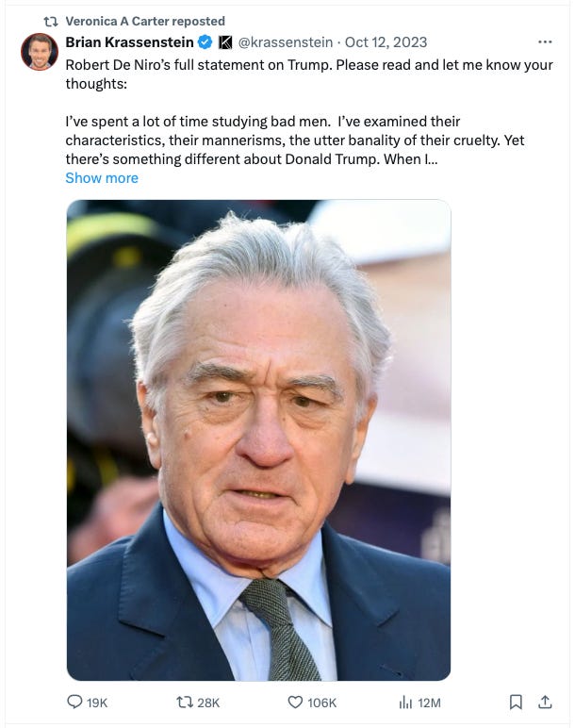
Task: Bookmark this post
Action: [x=516, y=702]
